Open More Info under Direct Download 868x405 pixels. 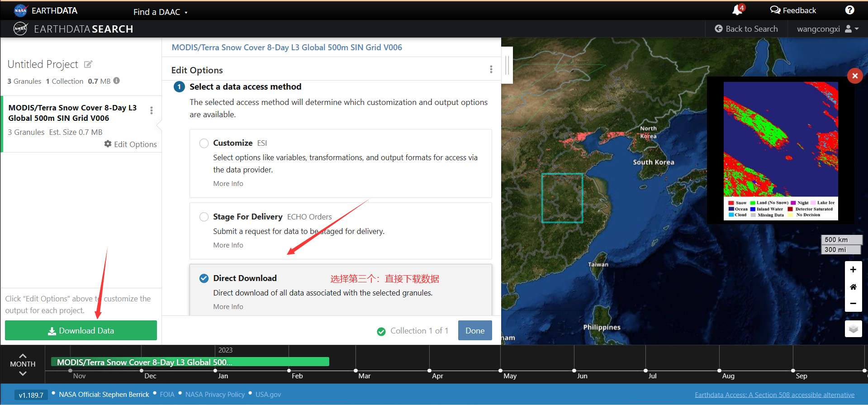pos(228,306)
